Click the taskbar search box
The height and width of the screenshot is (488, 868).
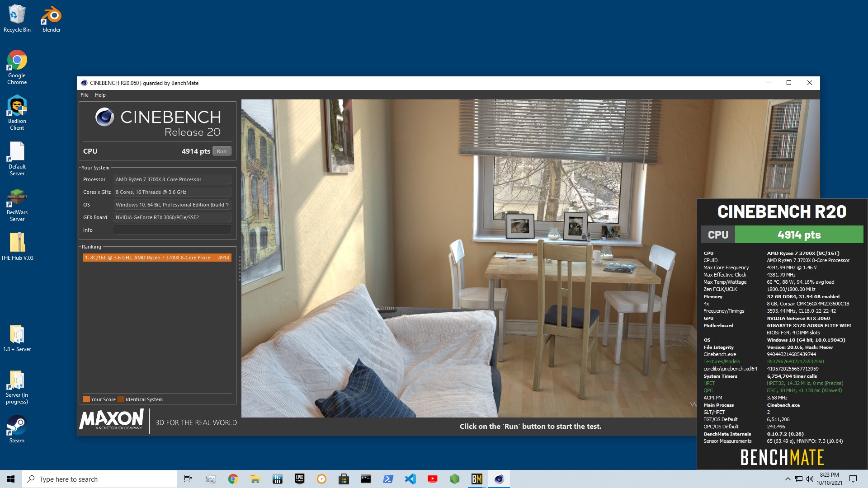(99, 479)
